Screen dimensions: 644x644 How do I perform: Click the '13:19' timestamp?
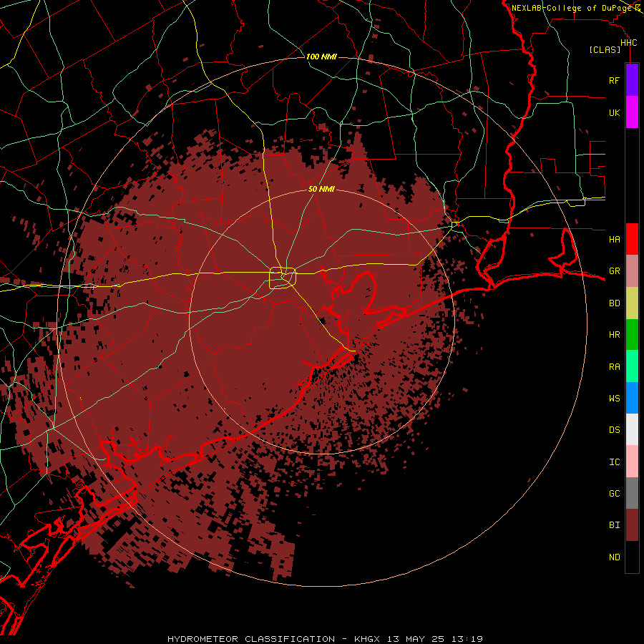[x=467, y=639]
